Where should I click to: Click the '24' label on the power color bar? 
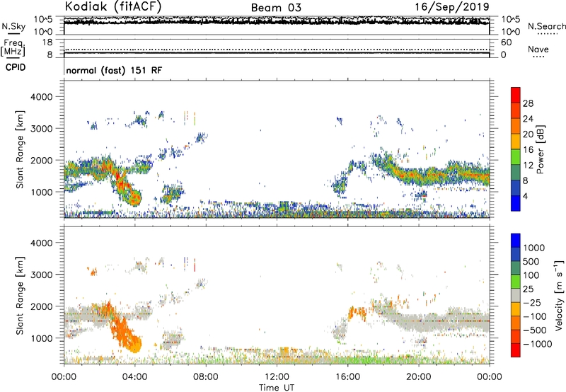tap(528, 119)
